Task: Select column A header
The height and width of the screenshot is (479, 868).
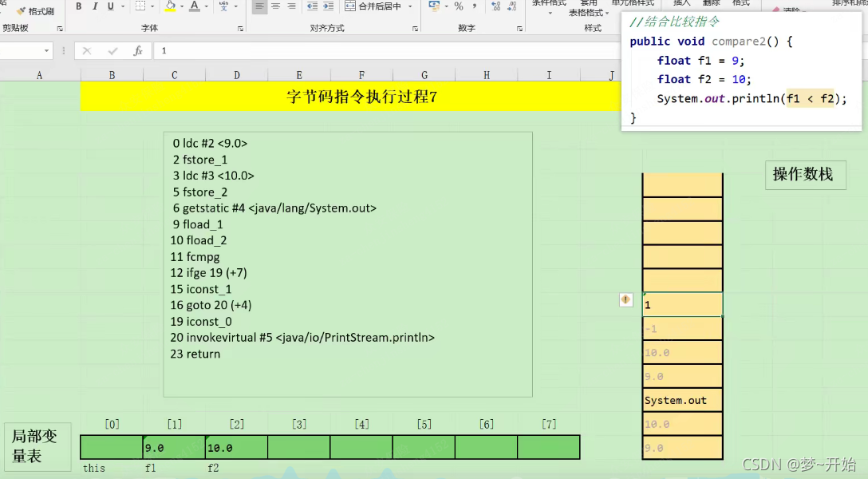Action: click(39, 75)
